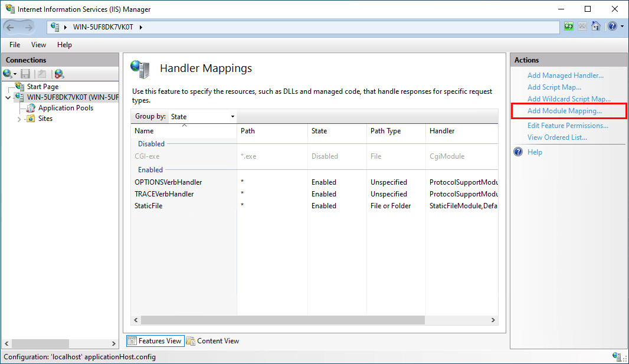Collapse the WIN-5UF8DK7VK0T server node
Viewport: 629px width, 364px height.
click(8, 97)
